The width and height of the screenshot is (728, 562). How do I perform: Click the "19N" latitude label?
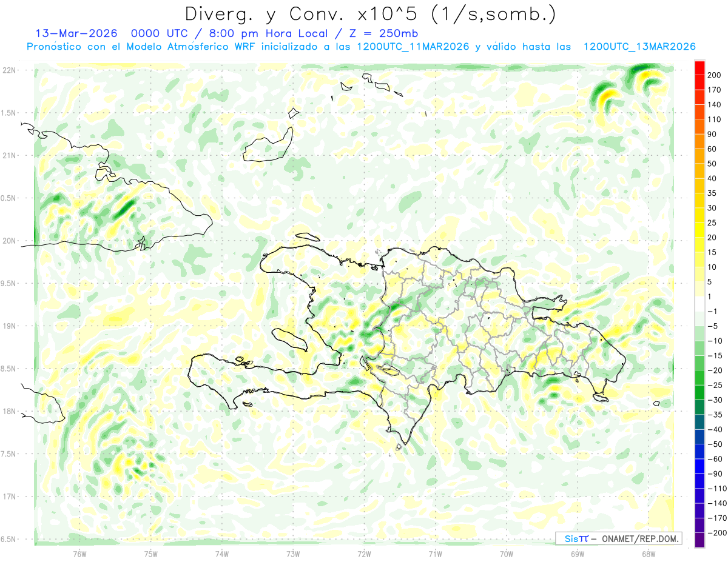10,326
